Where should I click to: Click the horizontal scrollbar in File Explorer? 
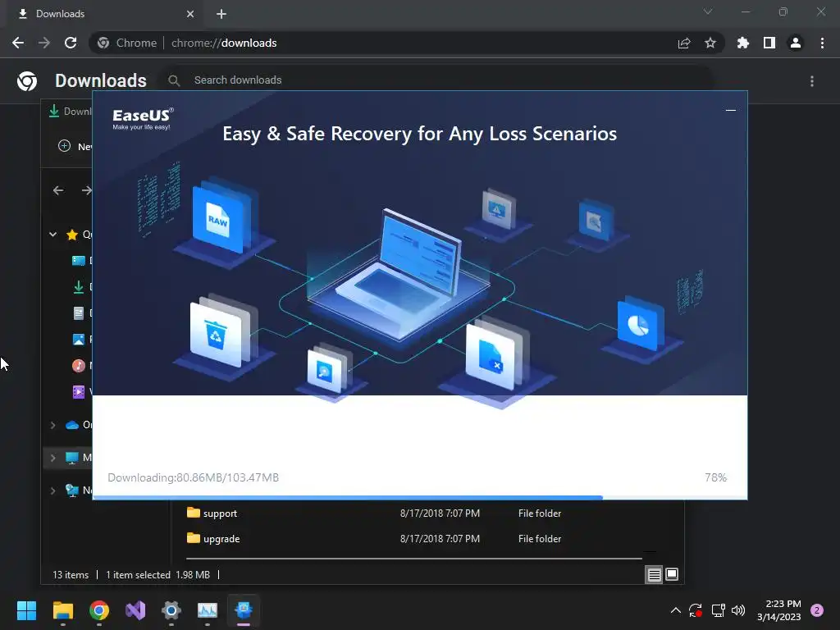(x=413, y=558)
